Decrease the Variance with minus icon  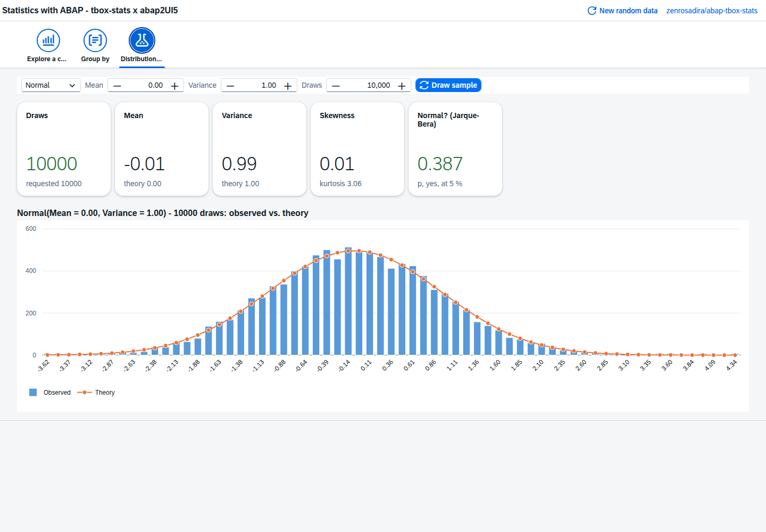point(230,86)
